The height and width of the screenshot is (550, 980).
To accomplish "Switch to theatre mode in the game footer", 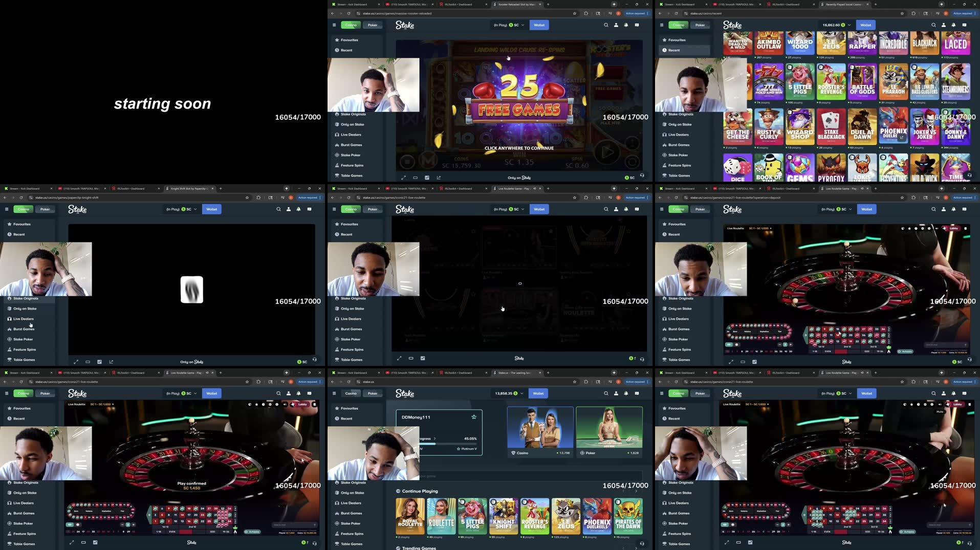I will [415, 178].
